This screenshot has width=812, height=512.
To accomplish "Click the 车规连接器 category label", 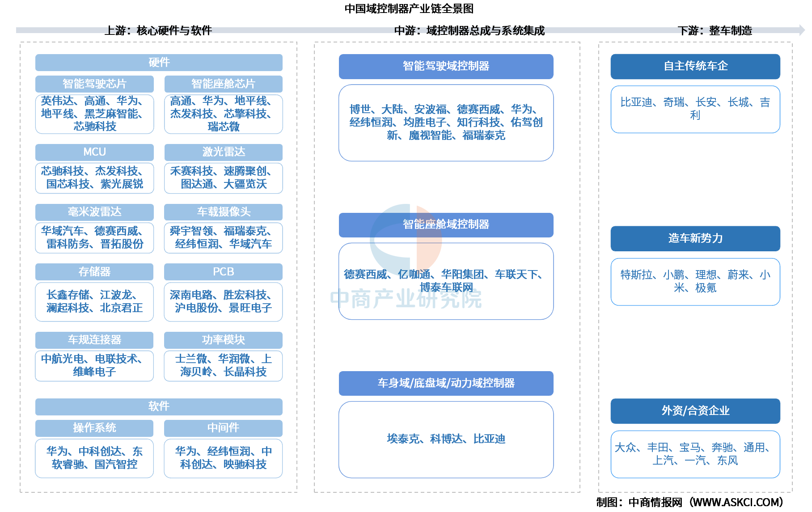I will pos(94,340).
